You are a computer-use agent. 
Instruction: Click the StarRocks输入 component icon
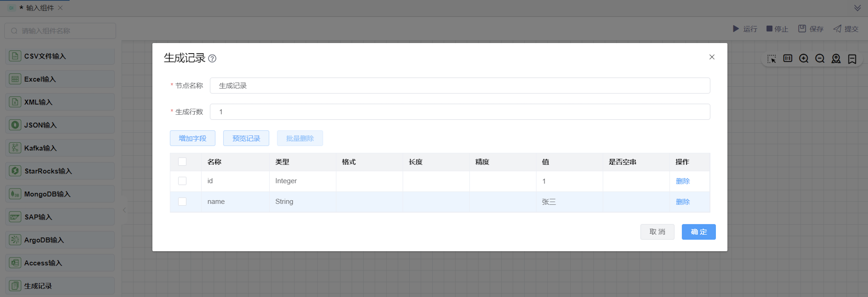click(15, 171)
